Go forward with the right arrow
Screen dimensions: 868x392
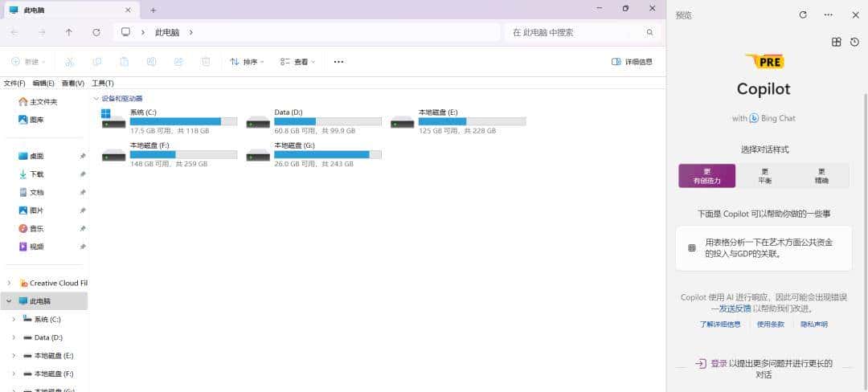coord(42,33)
